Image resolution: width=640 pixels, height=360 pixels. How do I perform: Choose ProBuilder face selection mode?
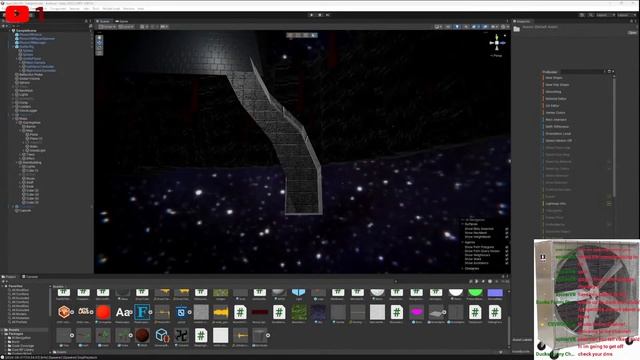click(313, 35)
